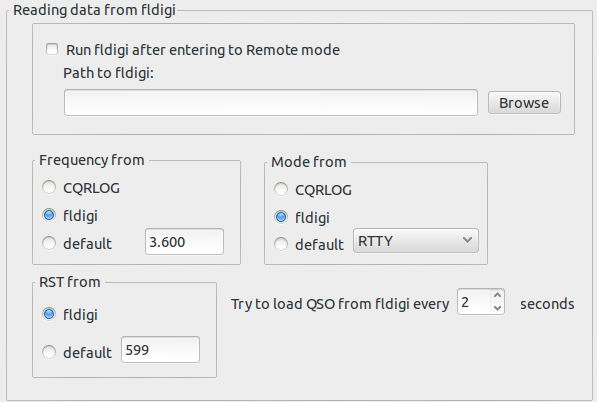The height and width of the screenshot is (402, 597).
Task: Click the dropdown arrow beside RTTY
Action: [467, 240]
